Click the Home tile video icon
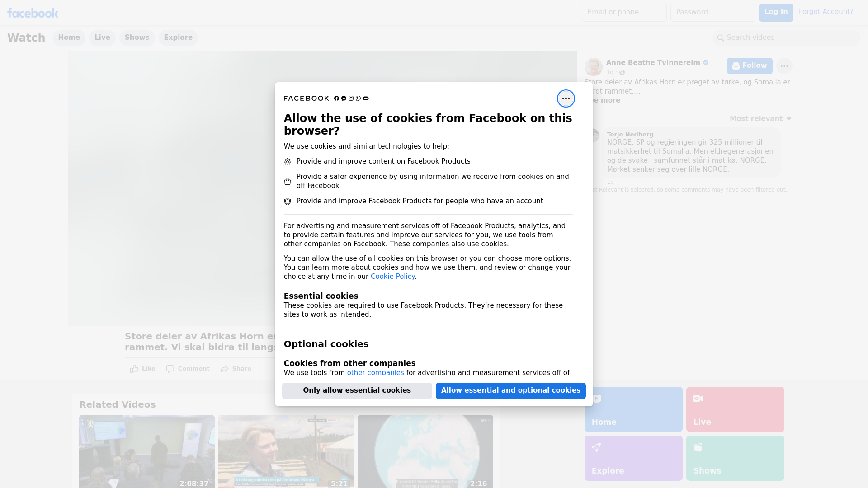Image resolution: width=868 pixels, height=488 pixels. click(x=596, y=399)
